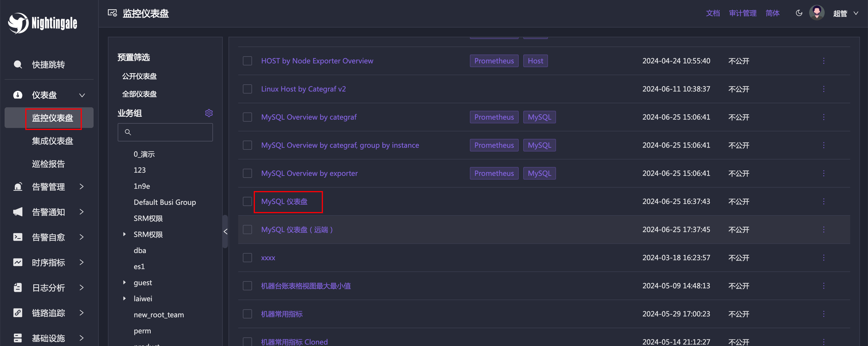Check the MySQL Overview by exporter checkbox
868x346 pixels.
[x=248, y=173]
